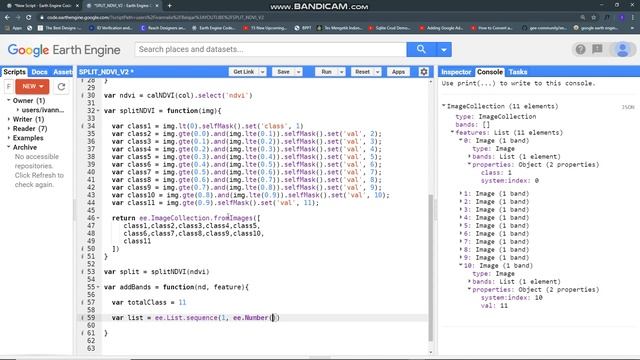Collapse the 0: Image entry

(x=461, y=140)
